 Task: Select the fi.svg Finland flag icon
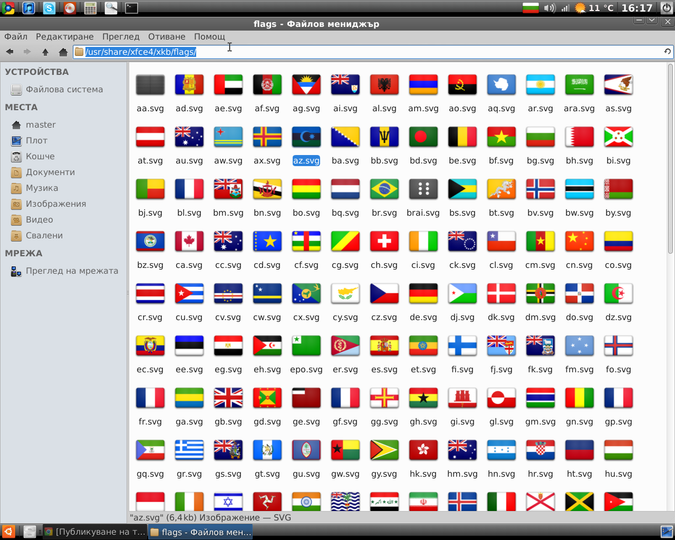tap(462, 346)
